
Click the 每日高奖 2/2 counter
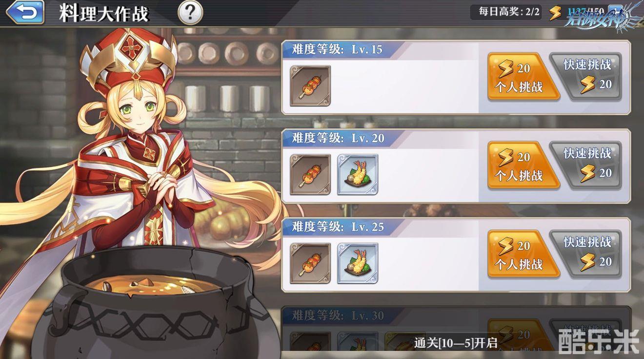tap(506, 12)
